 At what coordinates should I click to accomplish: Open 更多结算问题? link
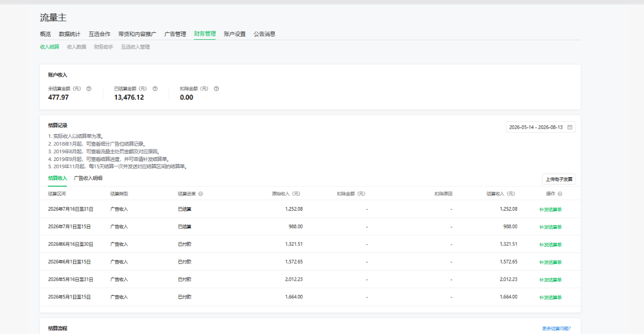pos(556,329)
